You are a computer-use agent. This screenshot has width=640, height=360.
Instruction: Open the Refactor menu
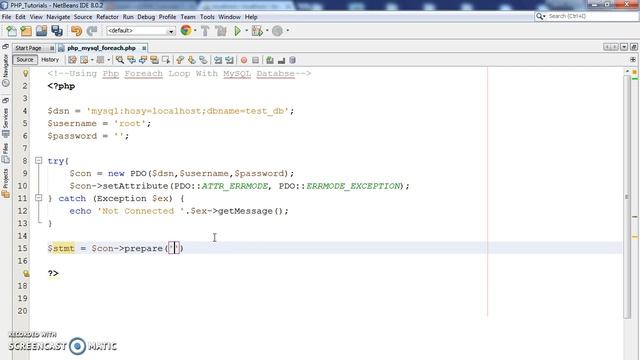[107, 17]
